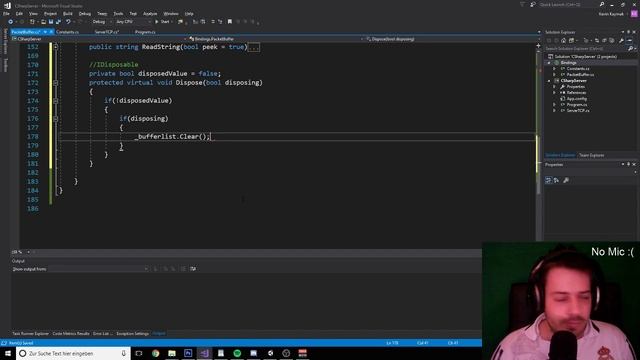Click the Collapse All icon in Solution Explorer
640x360 pixels.
(604, 40)
